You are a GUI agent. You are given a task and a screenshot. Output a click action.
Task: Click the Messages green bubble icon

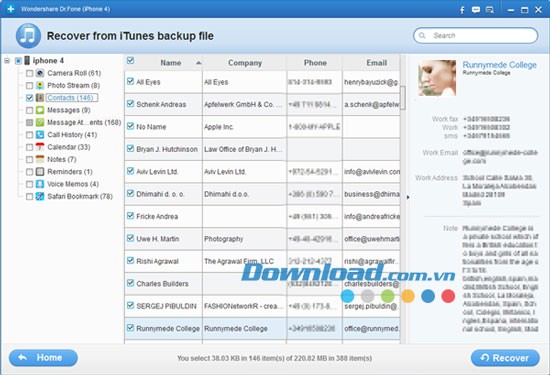click(40, 110)
